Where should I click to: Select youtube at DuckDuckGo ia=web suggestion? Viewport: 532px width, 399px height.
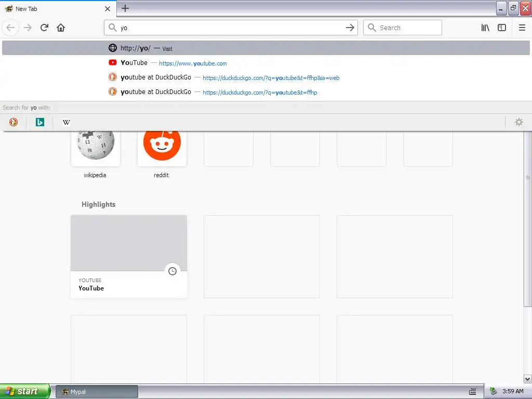265,77
